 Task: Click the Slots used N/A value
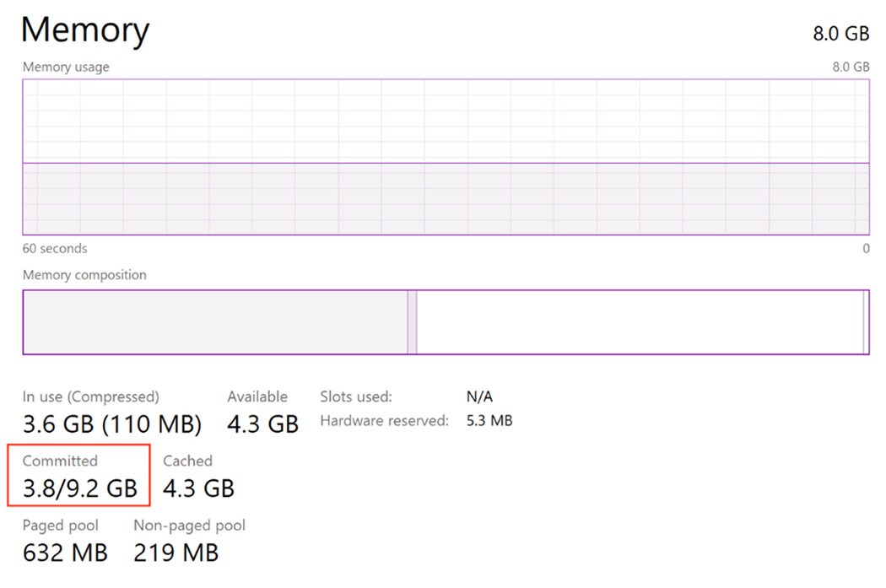point(478,396)
